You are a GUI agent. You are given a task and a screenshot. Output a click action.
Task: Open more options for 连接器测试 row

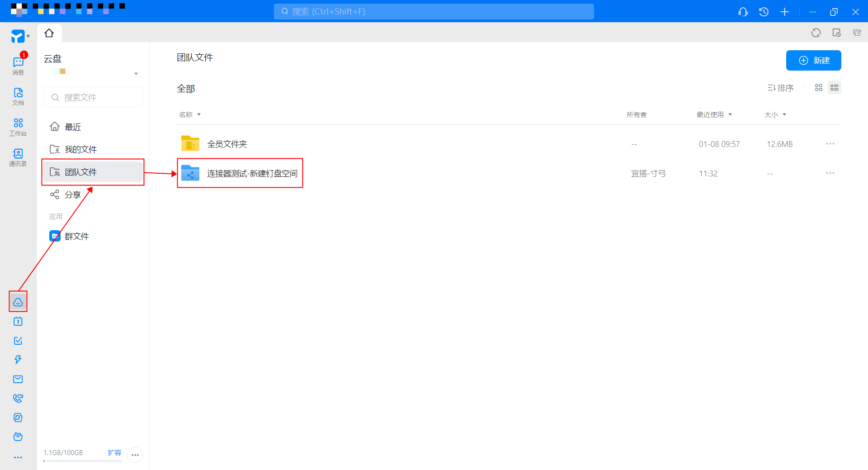830,173
